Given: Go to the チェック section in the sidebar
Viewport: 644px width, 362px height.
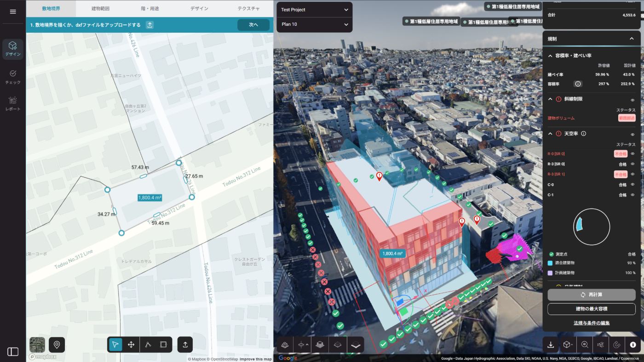Looking at the screenshot, I should click(x=13, y=77).
